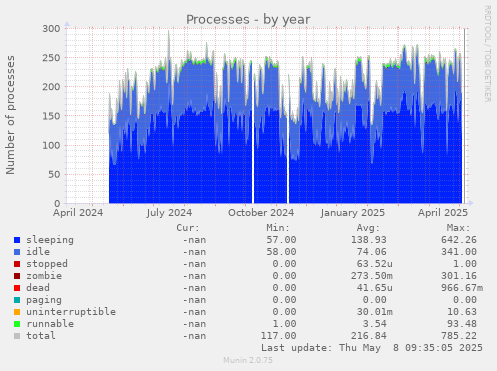
Task: Click the sleeping row's Cur value -nan
Action: 194,240
